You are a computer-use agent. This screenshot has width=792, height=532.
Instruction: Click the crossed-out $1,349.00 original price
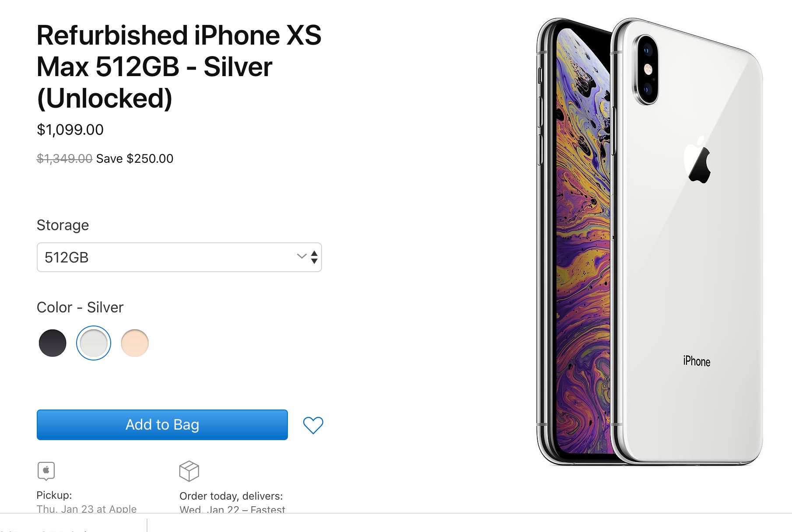pos(64,158)
